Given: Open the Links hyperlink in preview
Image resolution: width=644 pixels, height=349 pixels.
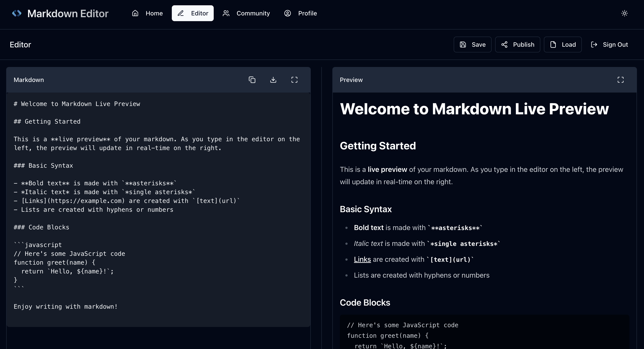Looking at the screenshot, I should pos(362,259).
